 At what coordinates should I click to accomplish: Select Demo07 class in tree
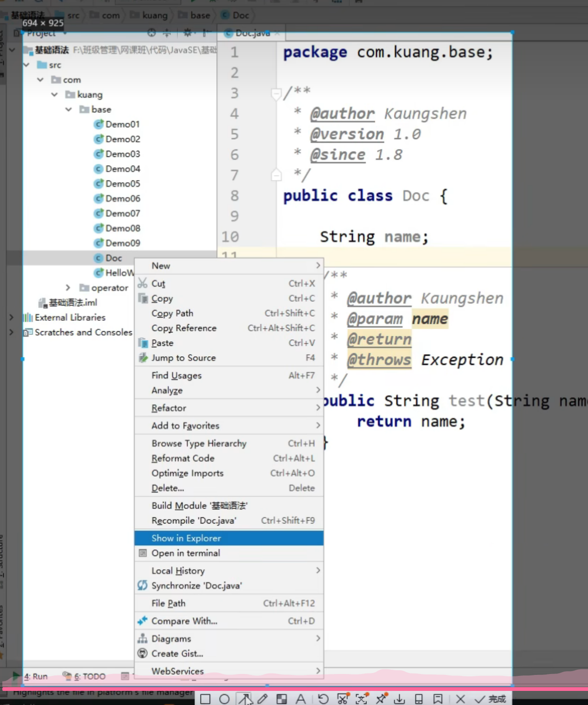coord(117,213)
